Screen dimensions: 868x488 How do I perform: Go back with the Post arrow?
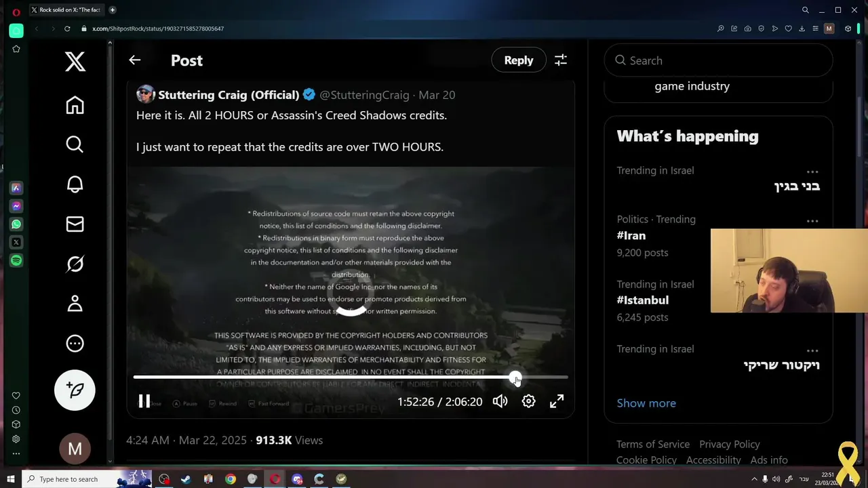click(135, 60)
